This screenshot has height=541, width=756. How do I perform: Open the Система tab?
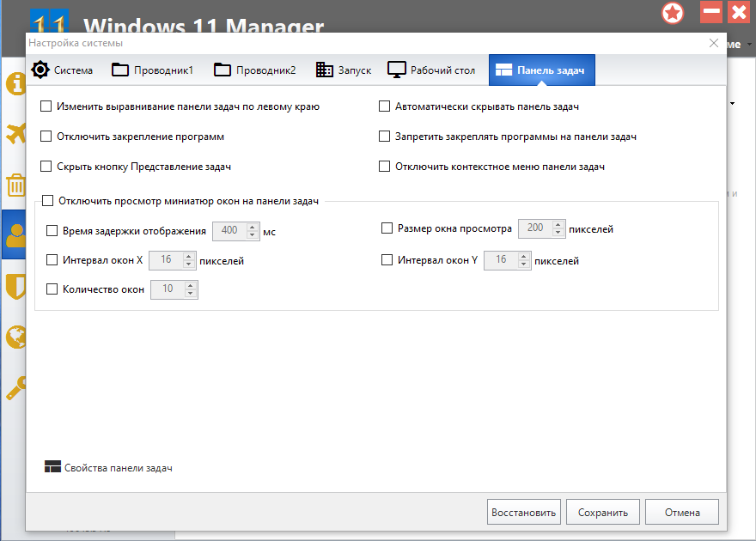[x=62, y=70]
